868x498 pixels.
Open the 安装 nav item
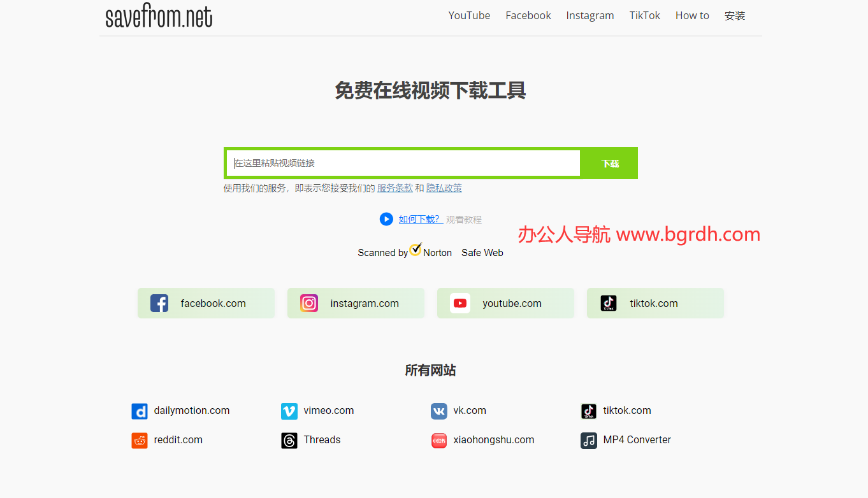(735, 15)
